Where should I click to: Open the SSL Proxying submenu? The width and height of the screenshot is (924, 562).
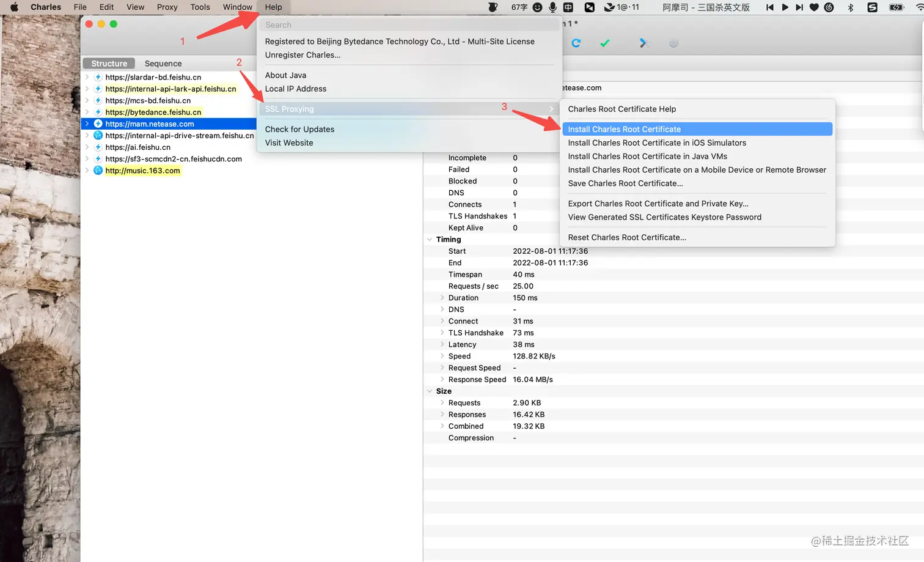click(409, 109)
